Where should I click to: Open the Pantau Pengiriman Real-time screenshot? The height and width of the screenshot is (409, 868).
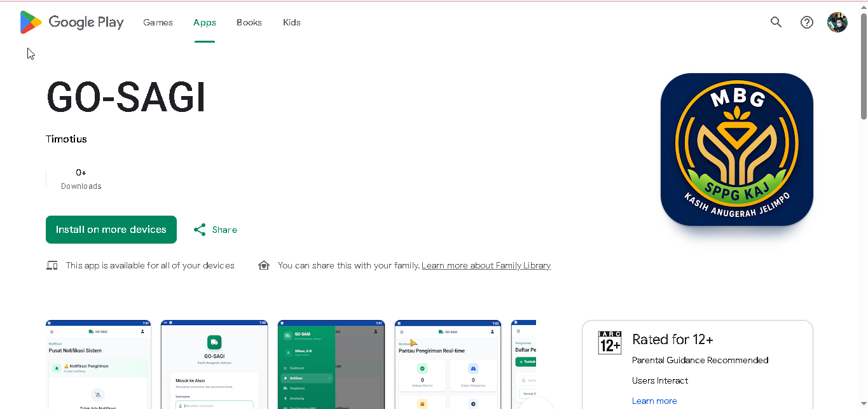coord(448,364)
